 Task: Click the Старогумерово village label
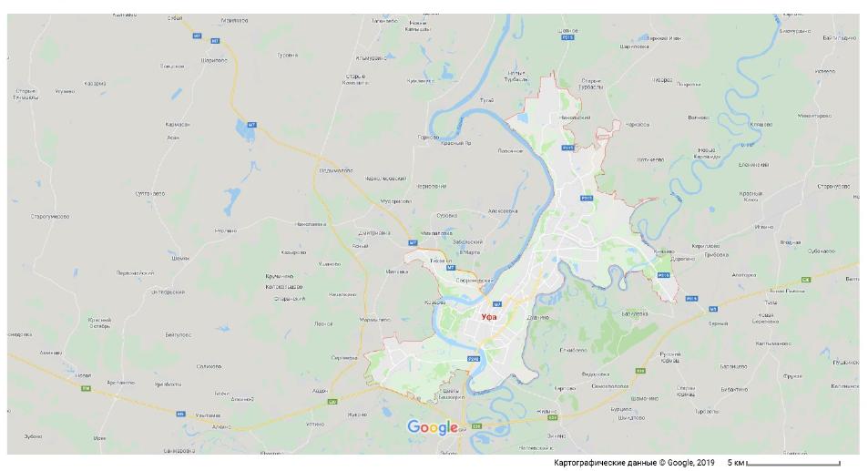click(x=50, y=217)
